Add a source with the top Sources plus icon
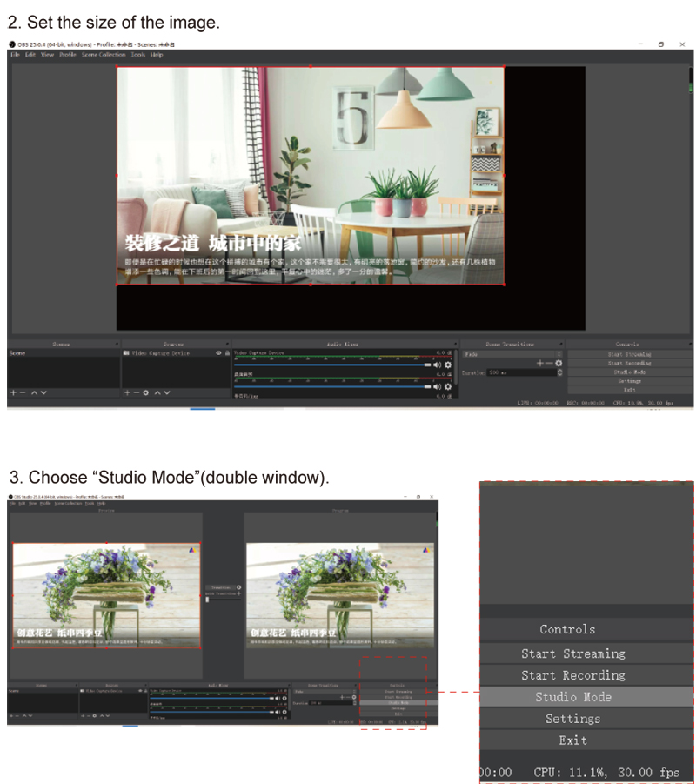This screenshot has height=784, width=696. [x=127, y=393]
